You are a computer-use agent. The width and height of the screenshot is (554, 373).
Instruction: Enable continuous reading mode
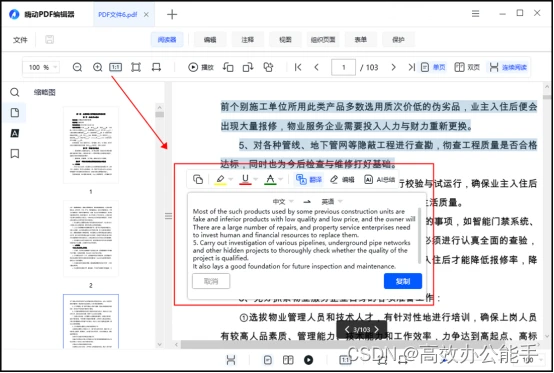tap(508, 67)
